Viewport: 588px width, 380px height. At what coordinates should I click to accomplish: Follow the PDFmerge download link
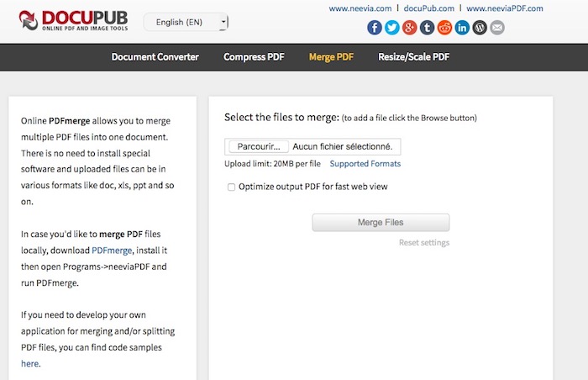[x=111, y=251]
